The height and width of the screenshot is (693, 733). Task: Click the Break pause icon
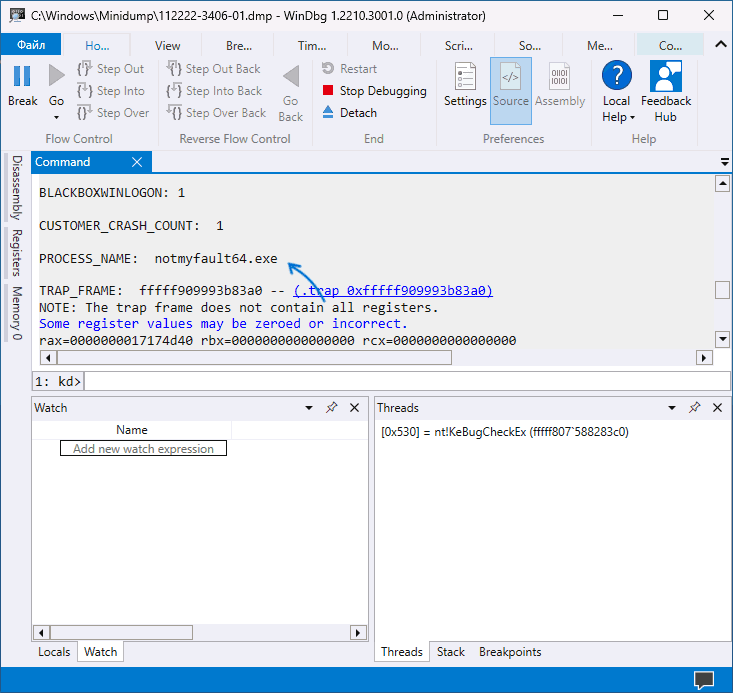[22, 76]
